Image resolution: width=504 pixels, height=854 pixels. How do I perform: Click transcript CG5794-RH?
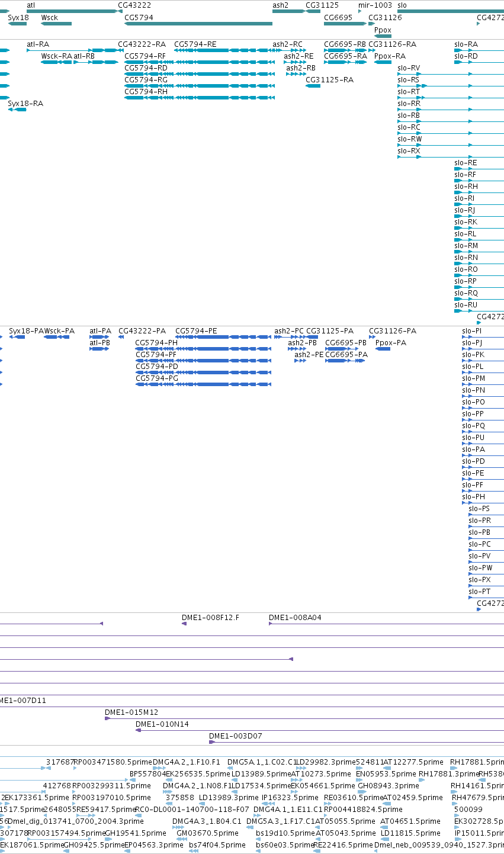(x=146, y=92)
